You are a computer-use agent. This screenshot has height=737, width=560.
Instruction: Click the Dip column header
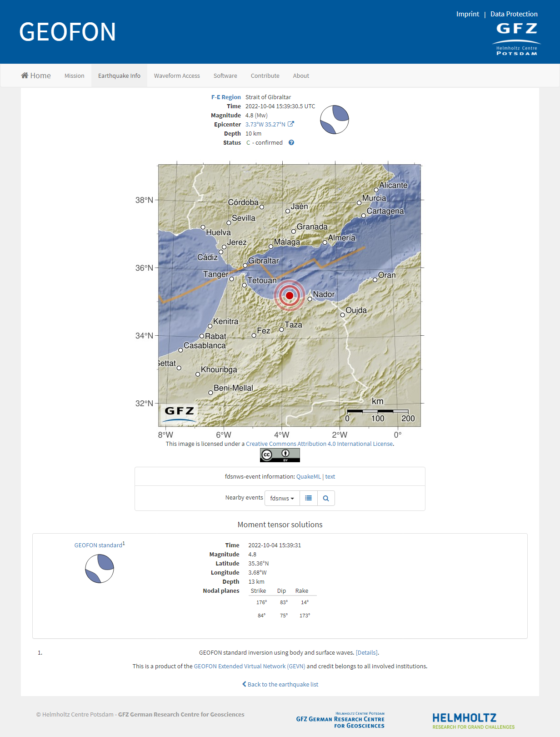point(281,591)
